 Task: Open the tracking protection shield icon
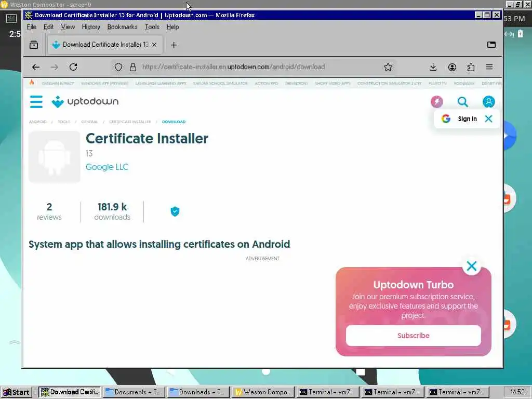[118, 67]
